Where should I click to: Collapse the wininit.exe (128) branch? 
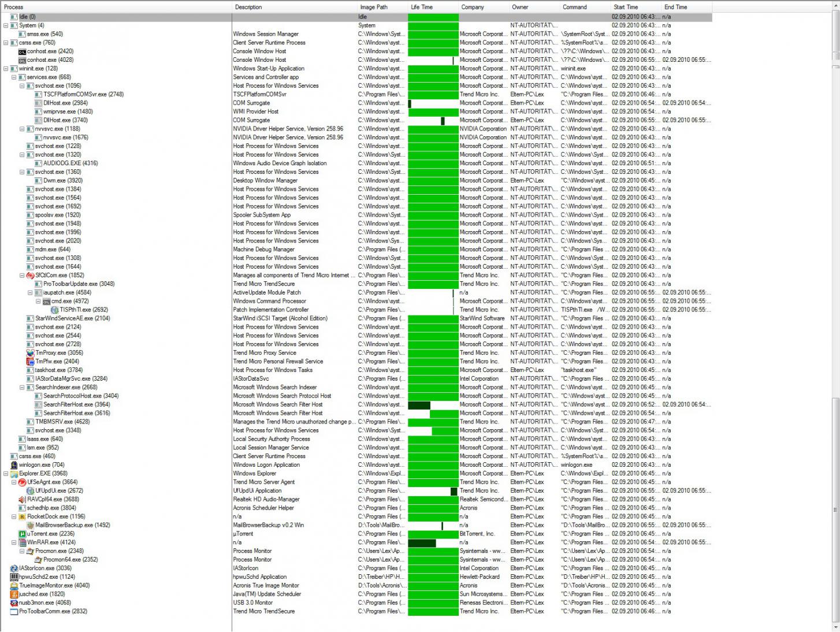(6, 69)
